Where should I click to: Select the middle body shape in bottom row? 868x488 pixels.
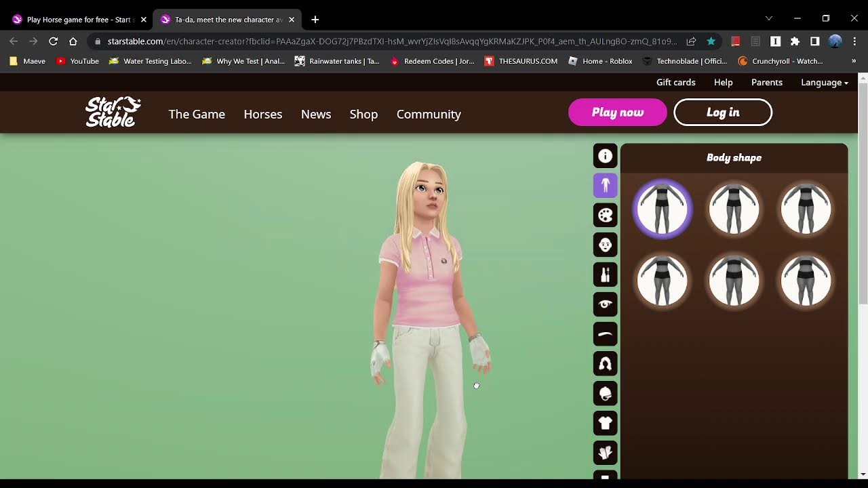[734, 281]
